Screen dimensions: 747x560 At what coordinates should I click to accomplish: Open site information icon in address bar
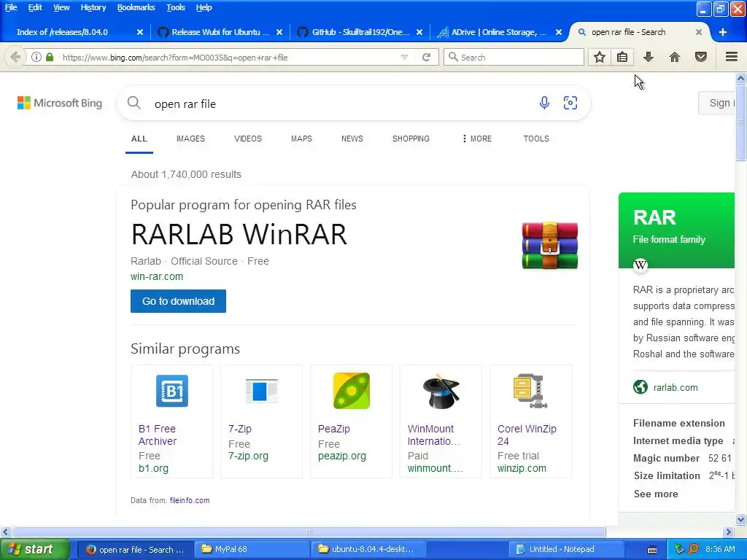coord(36,57)
